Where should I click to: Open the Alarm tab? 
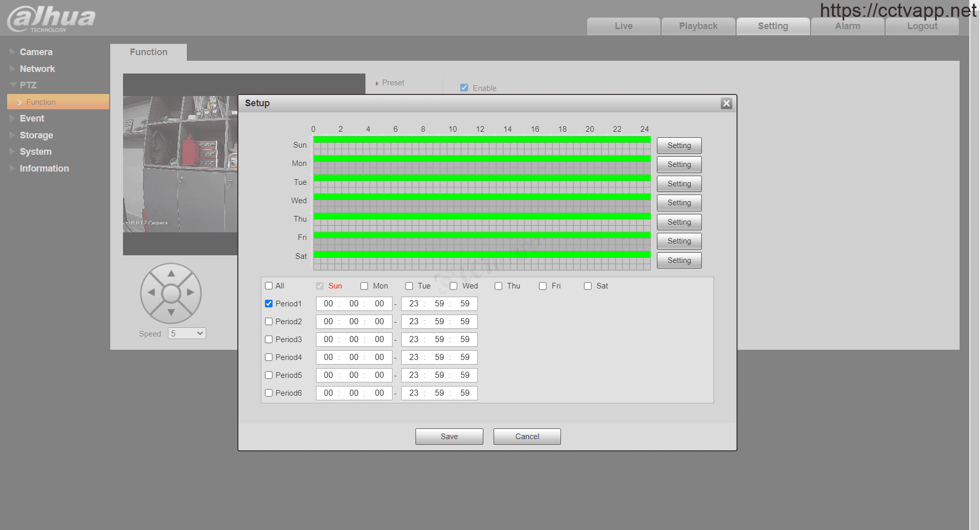pyautogui.click(x=847, y=26)
